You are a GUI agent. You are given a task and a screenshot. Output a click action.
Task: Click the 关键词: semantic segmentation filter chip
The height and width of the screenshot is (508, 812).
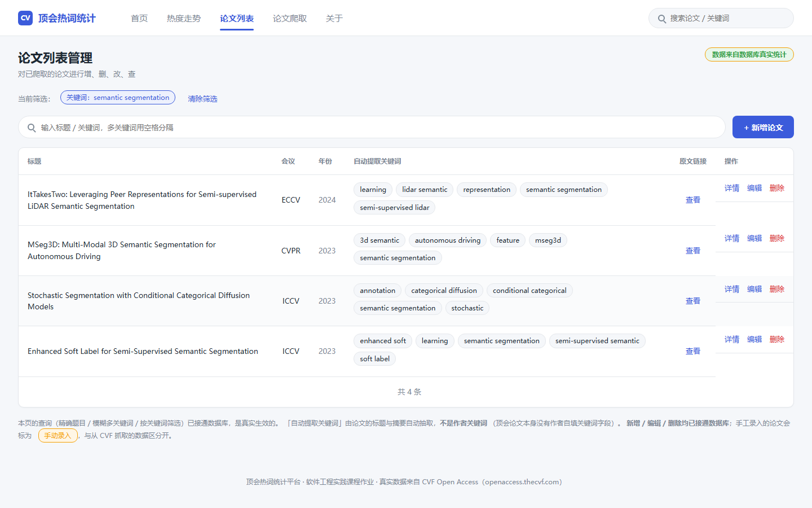118,98
